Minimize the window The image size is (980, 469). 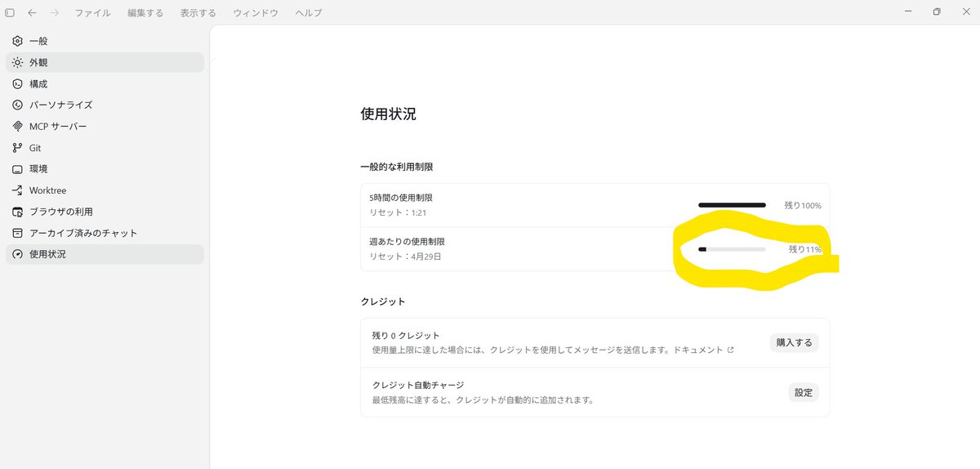909,11
